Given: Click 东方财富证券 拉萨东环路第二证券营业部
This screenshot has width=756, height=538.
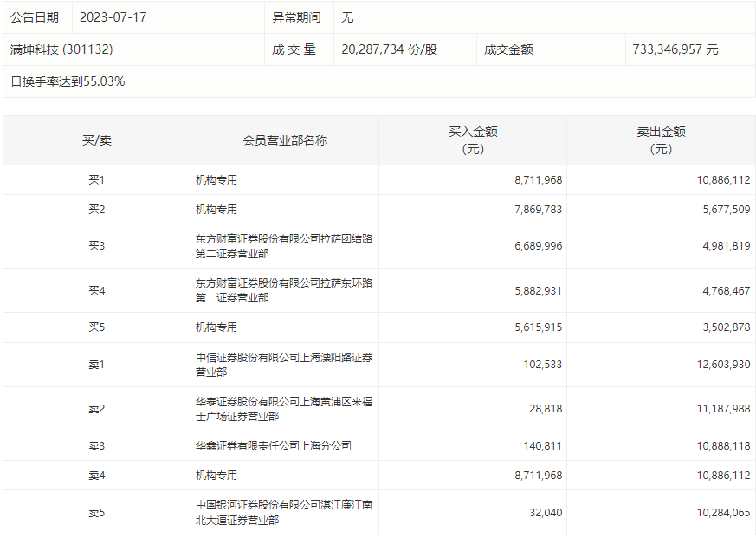Looking at the screenshot, I should click(283, 290).
